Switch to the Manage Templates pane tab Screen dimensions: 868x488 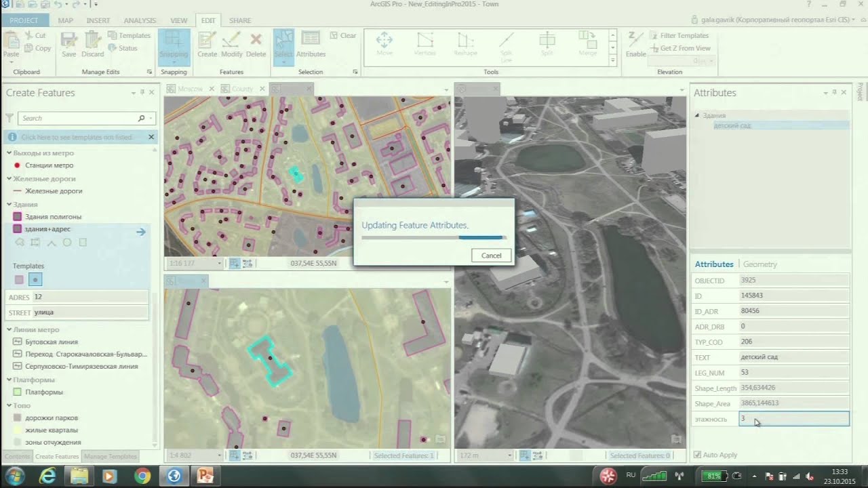(110, 457)
